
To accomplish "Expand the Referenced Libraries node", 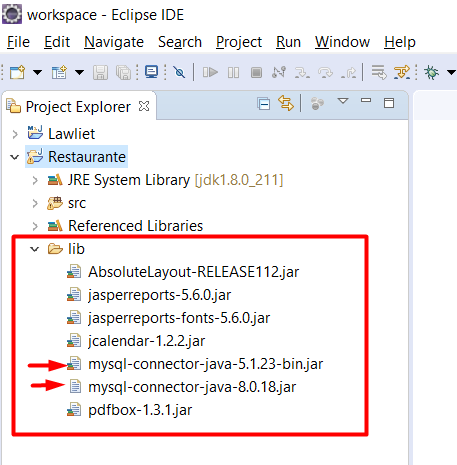I will tap(35, 226).
